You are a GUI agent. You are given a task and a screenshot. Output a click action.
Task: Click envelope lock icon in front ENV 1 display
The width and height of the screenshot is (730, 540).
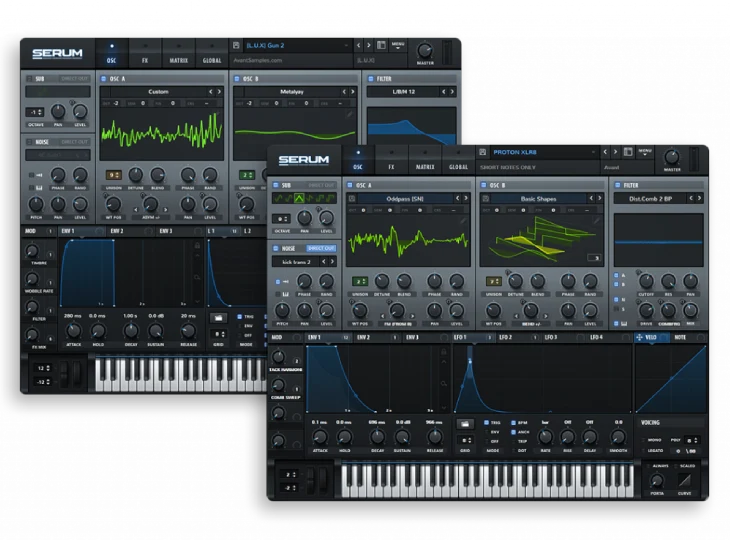(x=444, y=352)
